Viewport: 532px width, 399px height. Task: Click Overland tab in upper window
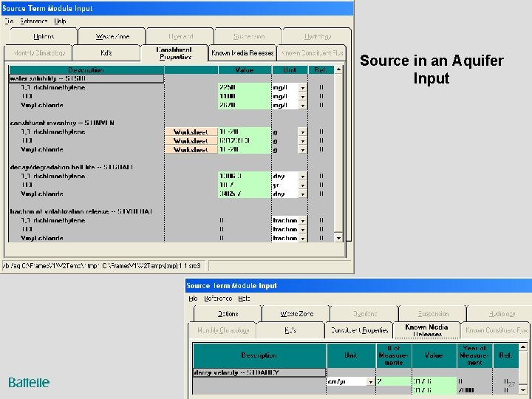point(180,36)
